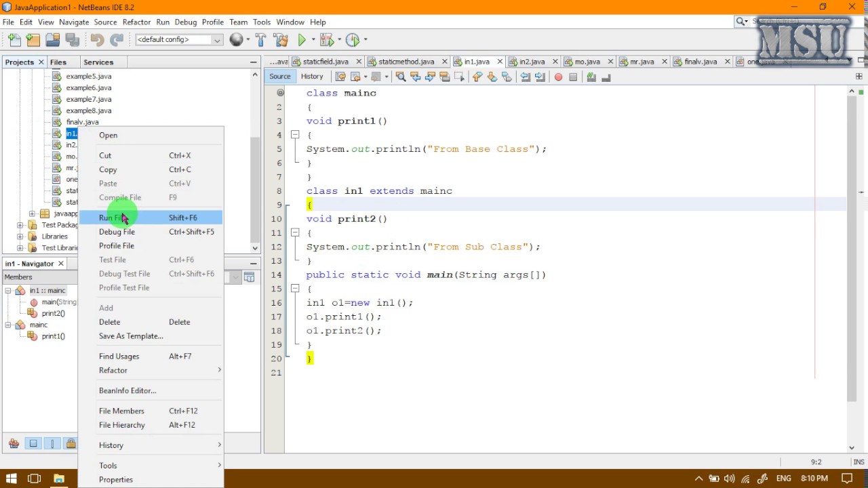Choose Properties from context menu
868x488 pixels.
click(151, 480)
